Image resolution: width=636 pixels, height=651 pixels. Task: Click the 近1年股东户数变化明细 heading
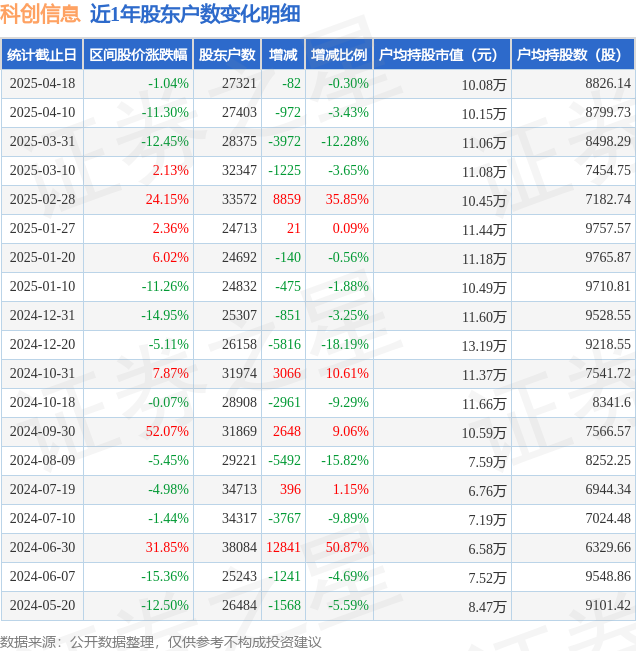pos(195,15)
